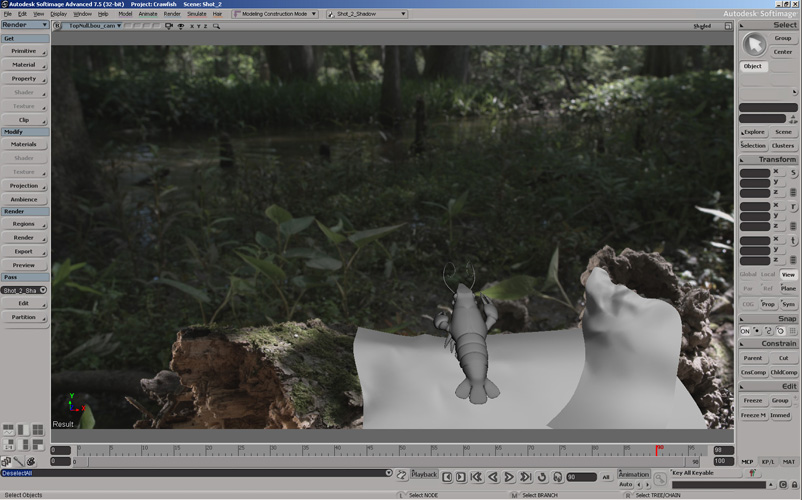Click the B viewport letter icon
This screenshot has width=802, height=500.
(57, 26)
